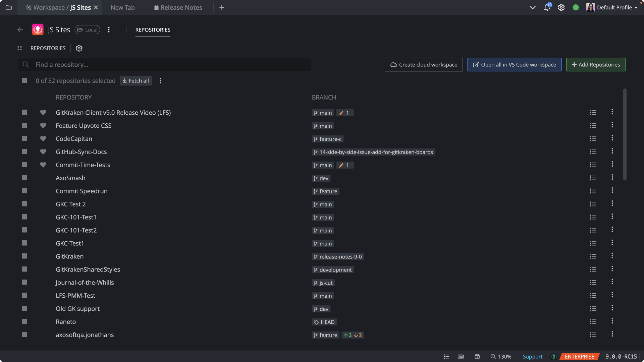Click Open all in VS Code workspace
Viewport: 644px width, 362px height.
click(x=515, y=65)
